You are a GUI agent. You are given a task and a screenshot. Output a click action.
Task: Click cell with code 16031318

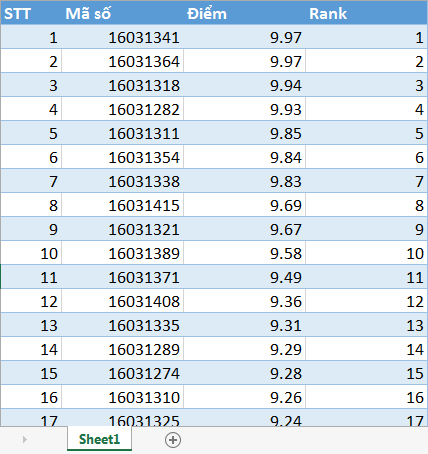(x=122, y=85)
